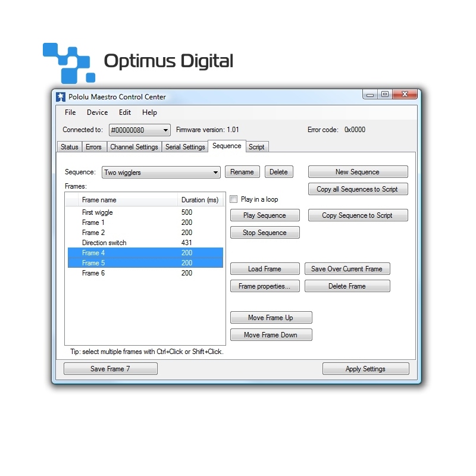Minimize the Pololu Maestro Control Center window
The width and height of the screenshot is (476, 476).
click(370, 95)
